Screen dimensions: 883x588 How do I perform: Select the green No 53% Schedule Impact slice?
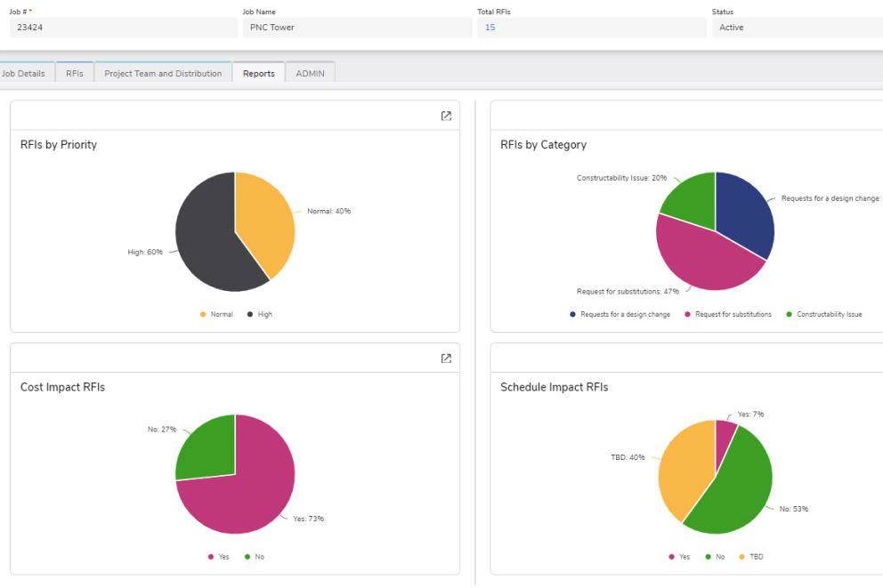pyautogui.click(x=734, y=489)
